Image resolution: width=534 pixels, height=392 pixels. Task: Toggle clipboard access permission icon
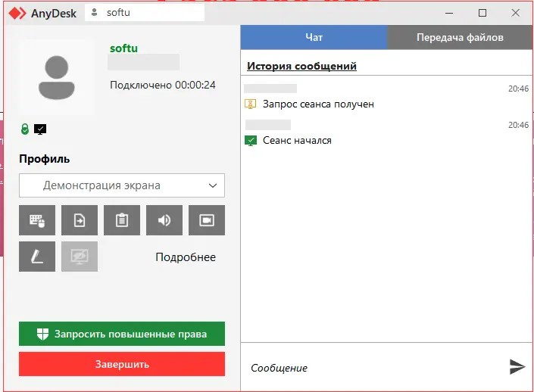click(x=122, y=220)
